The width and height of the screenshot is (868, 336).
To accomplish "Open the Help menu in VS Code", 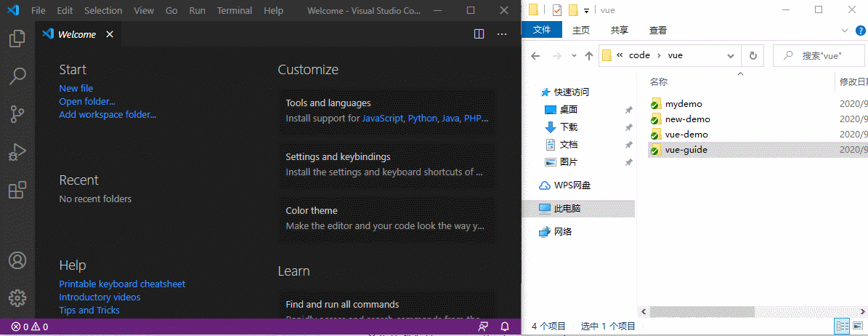I will [x=273, y=10].
